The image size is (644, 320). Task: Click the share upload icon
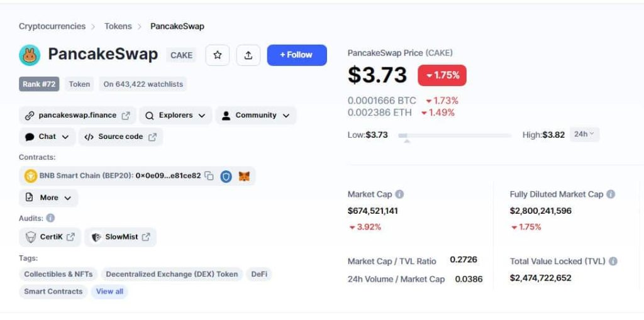click(x=248, y=55)
